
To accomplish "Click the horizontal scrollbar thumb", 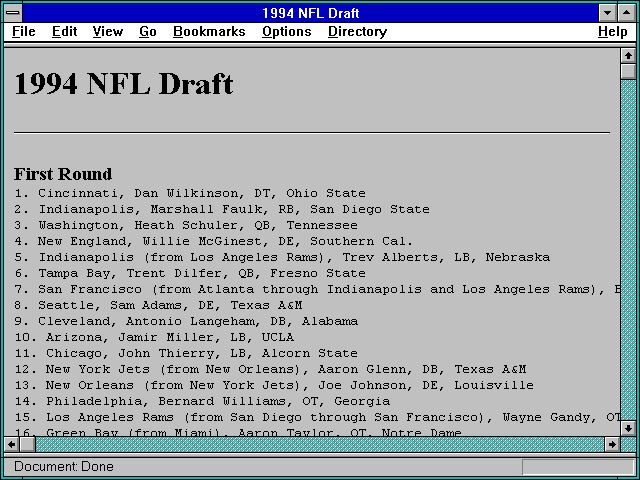I will [x=28, y=444].
